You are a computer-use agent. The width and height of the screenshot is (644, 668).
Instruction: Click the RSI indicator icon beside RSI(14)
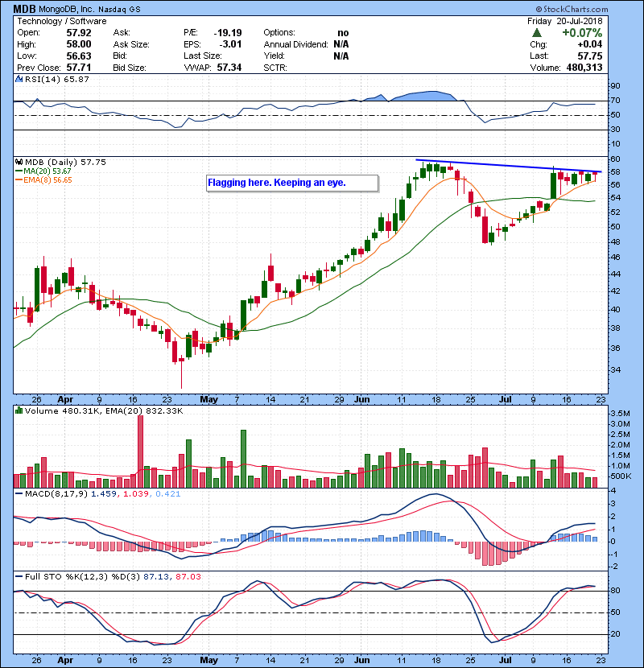[19, 79]
